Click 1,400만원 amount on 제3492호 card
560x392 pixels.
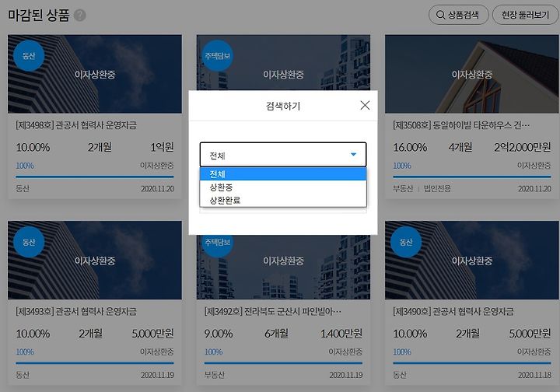[x=341, y=334]
